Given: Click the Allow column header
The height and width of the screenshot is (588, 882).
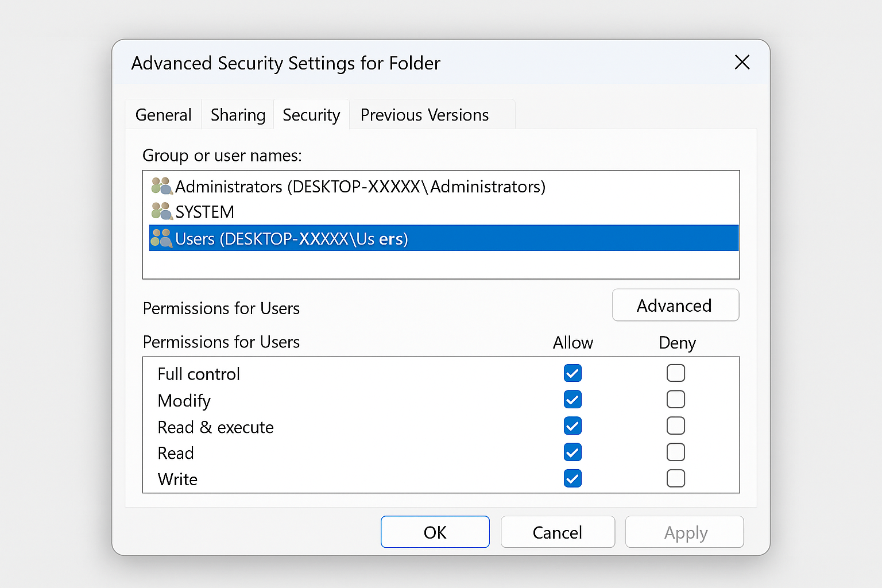Looking at the screenshot, I should point(572,343).
